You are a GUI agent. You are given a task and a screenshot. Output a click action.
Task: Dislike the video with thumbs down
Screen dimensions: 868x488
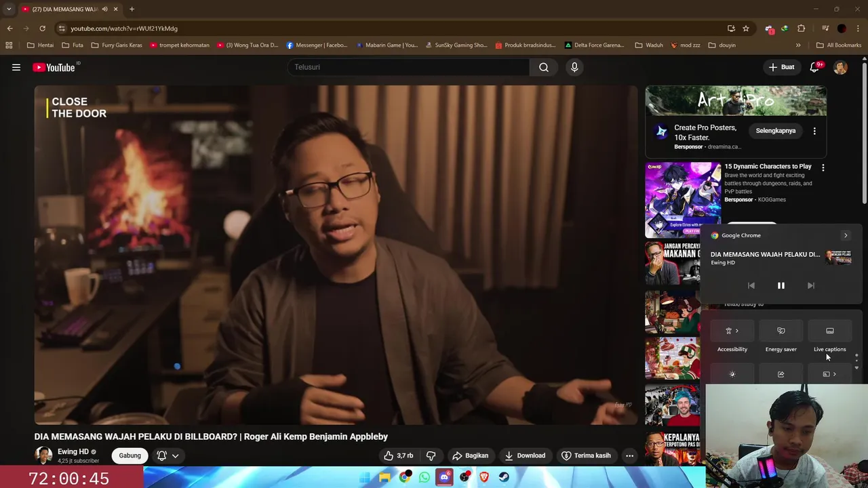[431, 455]
